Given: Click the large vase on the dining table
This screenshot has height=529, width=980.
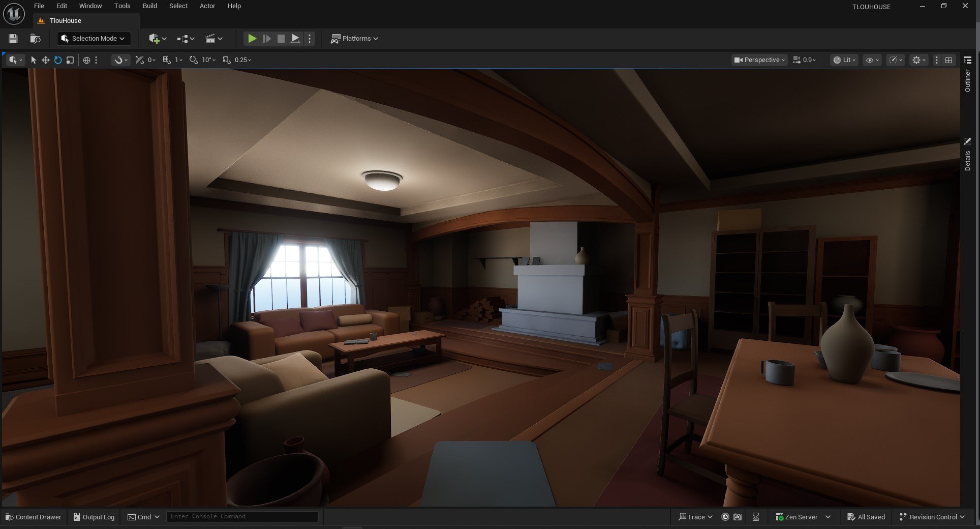Looking at the screenshot, I should [x=847, y=344].
